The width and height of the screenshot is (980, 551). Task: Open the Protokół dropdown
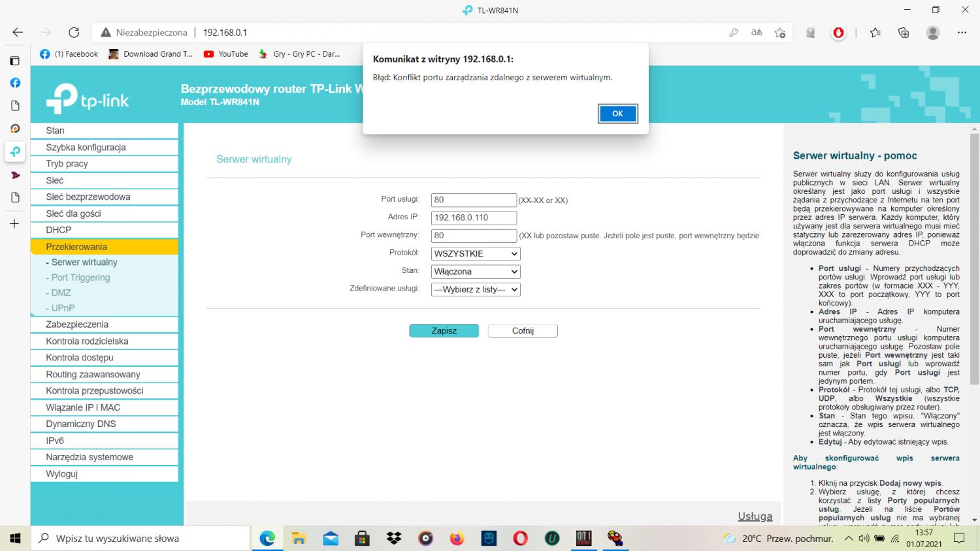coord(476,254)
